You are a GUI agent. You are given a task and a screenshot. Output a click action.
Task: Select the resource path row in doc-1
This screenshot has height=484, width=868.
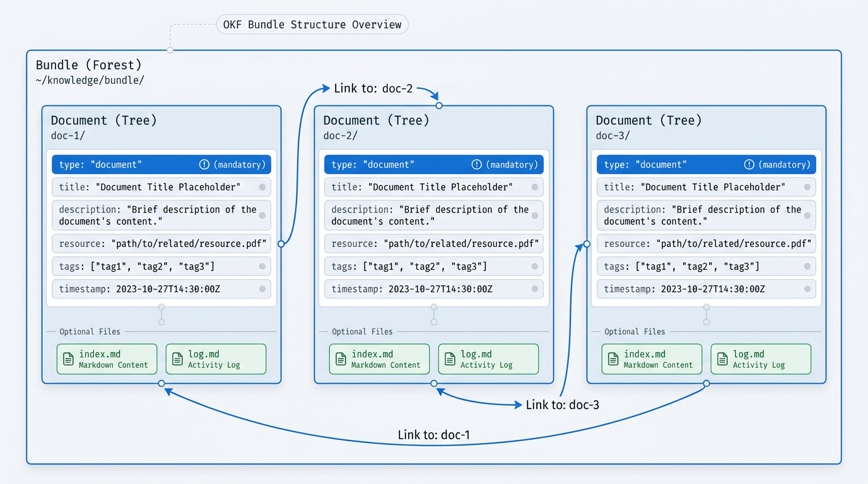click(161, 244)
